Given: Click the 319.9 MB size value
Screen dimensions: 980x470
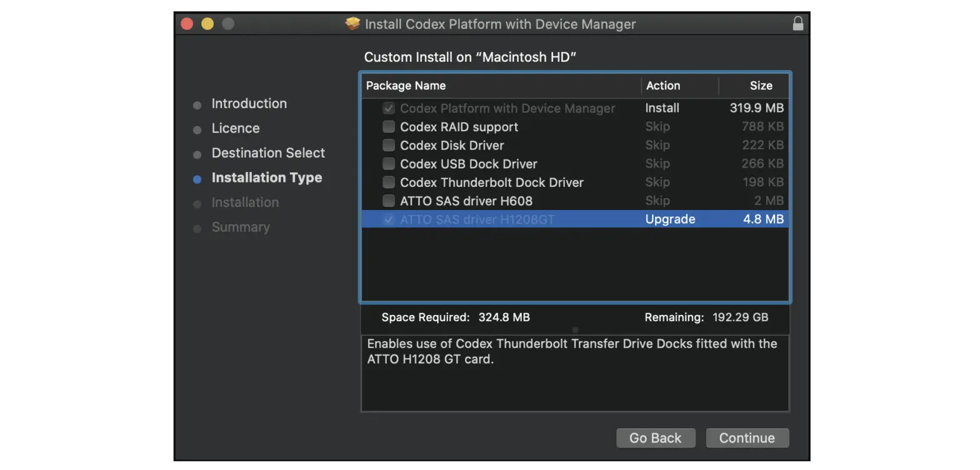Looking at the screenshot, I should 756,108.
